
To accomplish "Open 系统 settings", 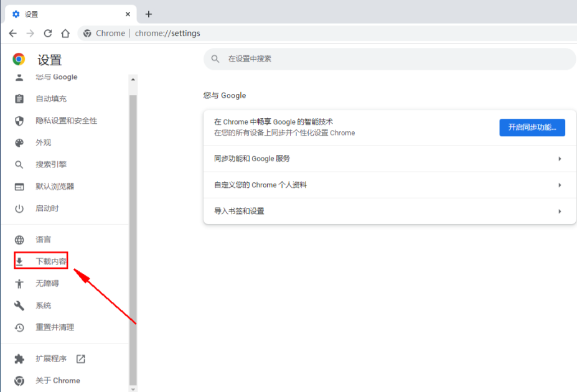I will 43,306.
